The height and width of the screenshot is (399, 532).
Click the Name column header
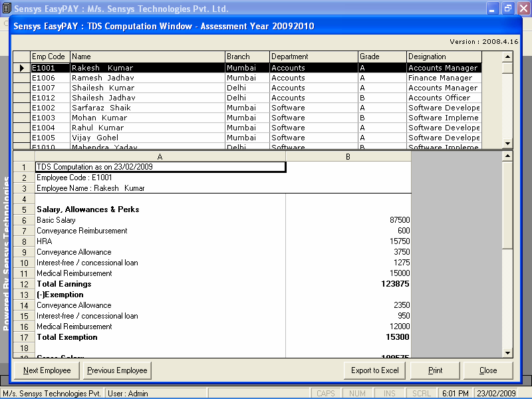(x=148, y=57)
